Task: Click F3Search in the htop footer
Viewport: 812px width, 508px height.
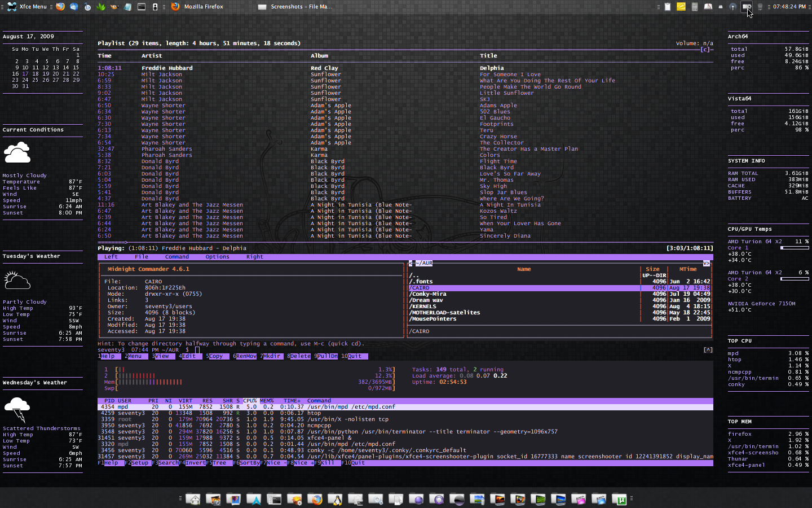Action: [165, 463]
